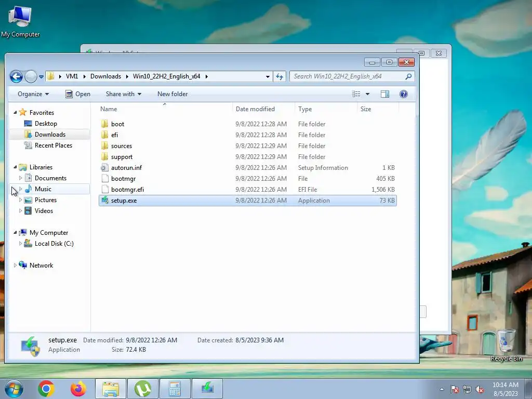Open the Share with menu

124,94
